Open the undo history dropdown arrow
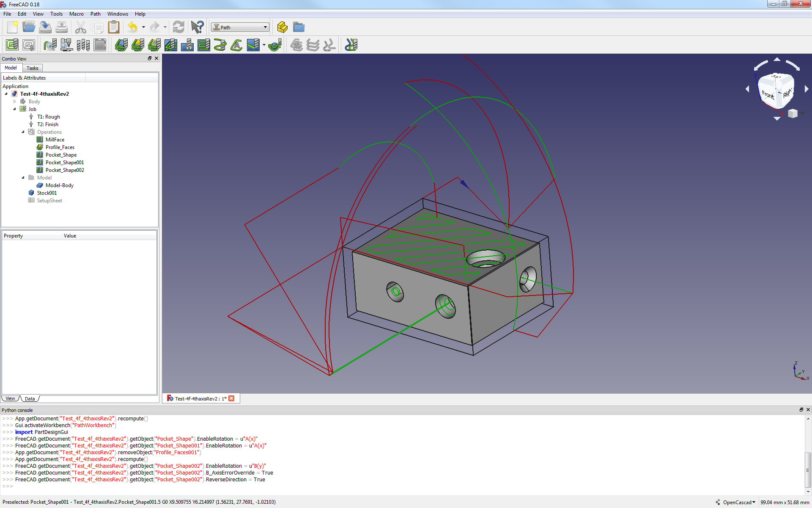The height and width of the screenshot is (508, 812). pyautogui.click(x=144, y=28)
